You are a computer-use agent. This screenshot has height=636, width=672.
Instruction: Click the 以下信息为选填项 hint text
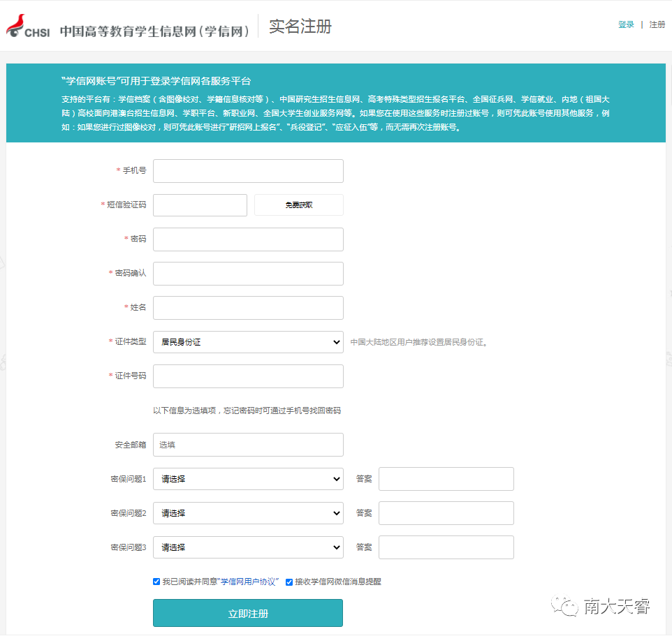click(247, 411)
